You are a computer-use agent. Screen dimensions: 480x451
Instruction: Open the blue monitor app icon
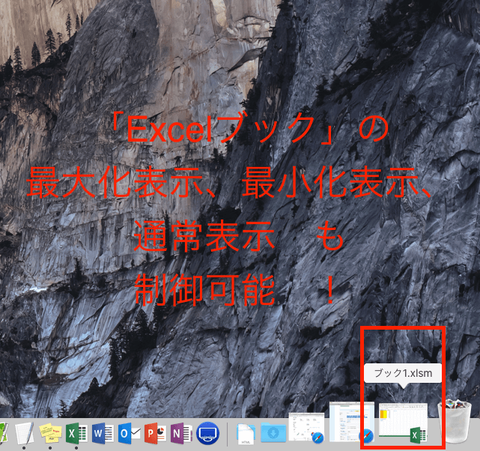pos(208,433)
